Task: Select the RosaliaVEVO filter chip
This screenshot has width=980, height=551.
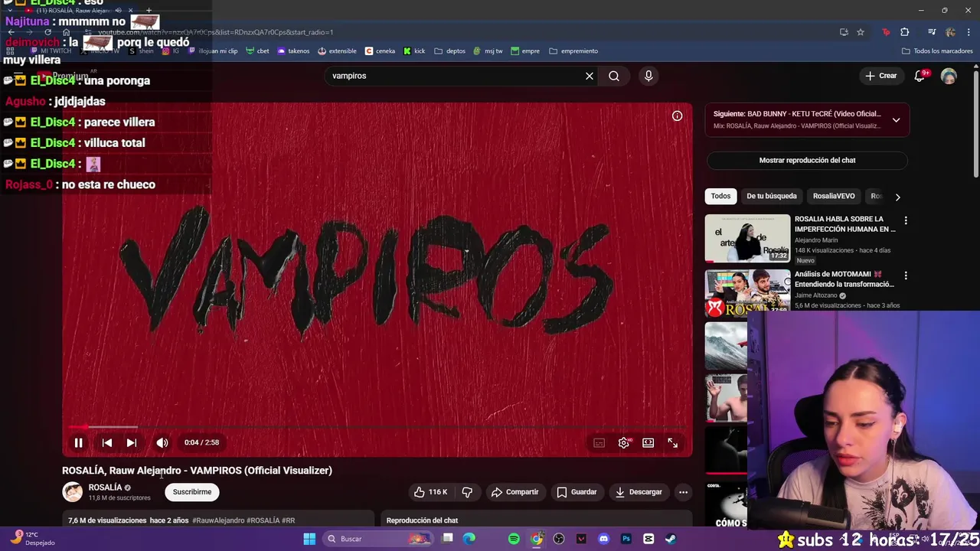Action: coord(834,196)
